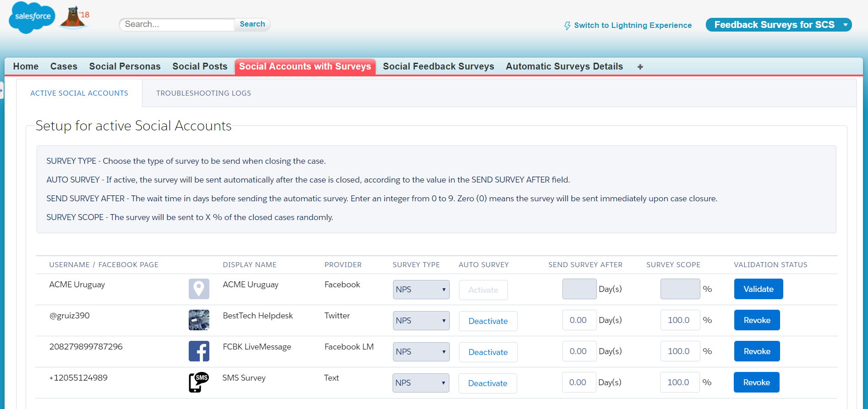Click the Send Survey After column header

click(585, 265)
